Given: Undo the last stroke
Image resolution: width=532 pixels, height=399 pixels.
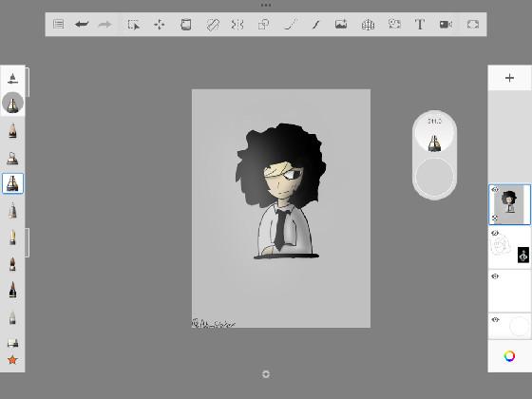Looking at the screenshot, I should 82,24.
